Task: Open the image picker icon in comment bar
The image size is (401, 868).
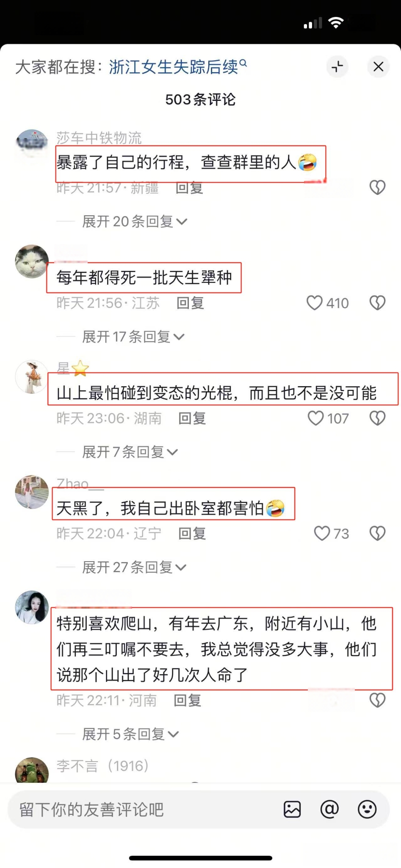Action: (x=292, y=810)
